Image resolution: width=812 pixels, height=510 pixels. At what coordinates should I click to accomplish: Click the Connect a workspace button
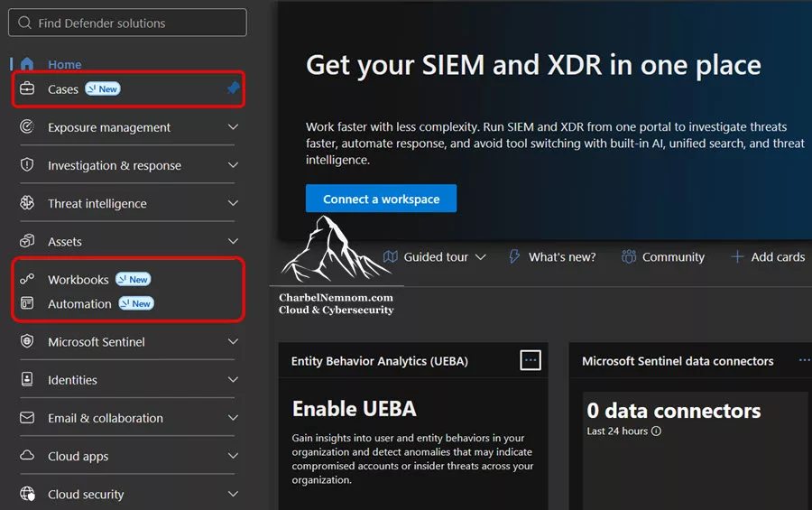coord(381,199)
